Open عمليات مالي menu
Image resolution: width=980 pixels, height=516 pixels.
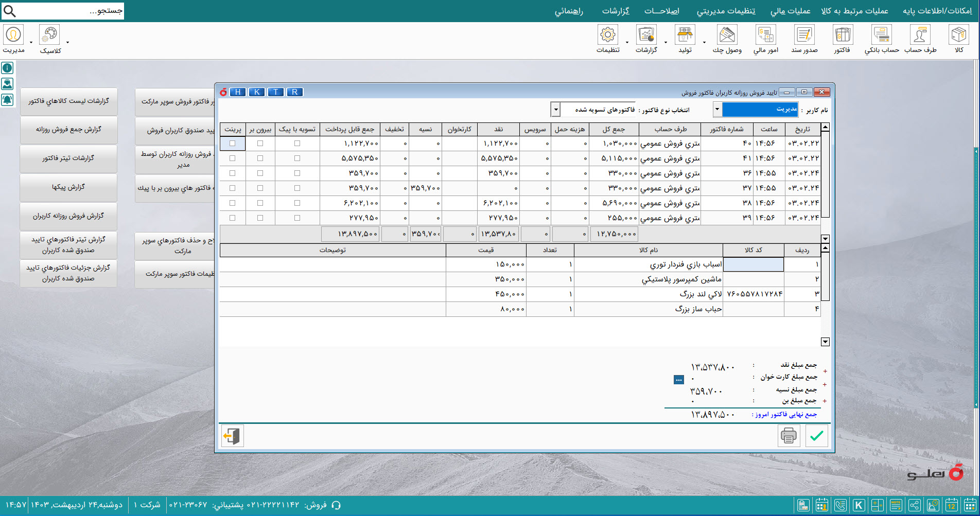790,11
